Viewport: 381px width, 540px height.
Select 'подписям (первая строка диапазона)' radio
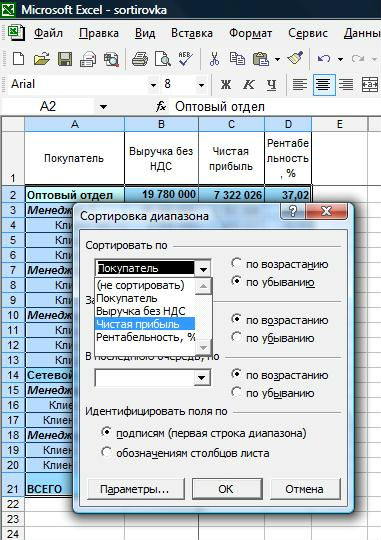coord(107,432)
